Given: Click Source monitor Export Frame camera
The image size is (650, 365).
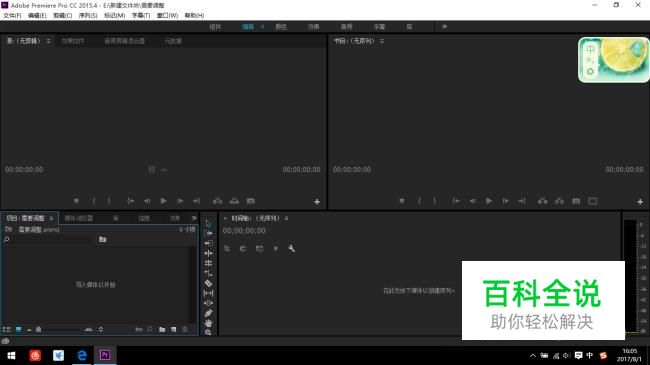Looking at the screenshot, I should 251,201.
